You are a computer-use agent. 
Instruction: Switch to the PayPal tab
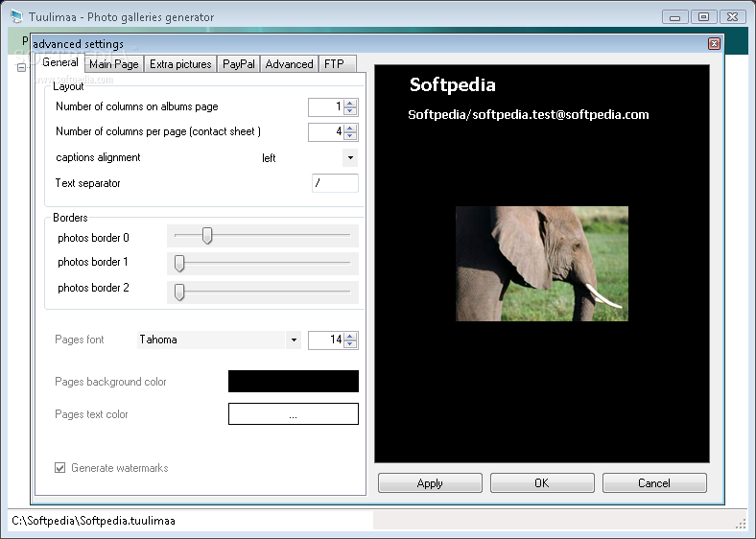point(239,64)
